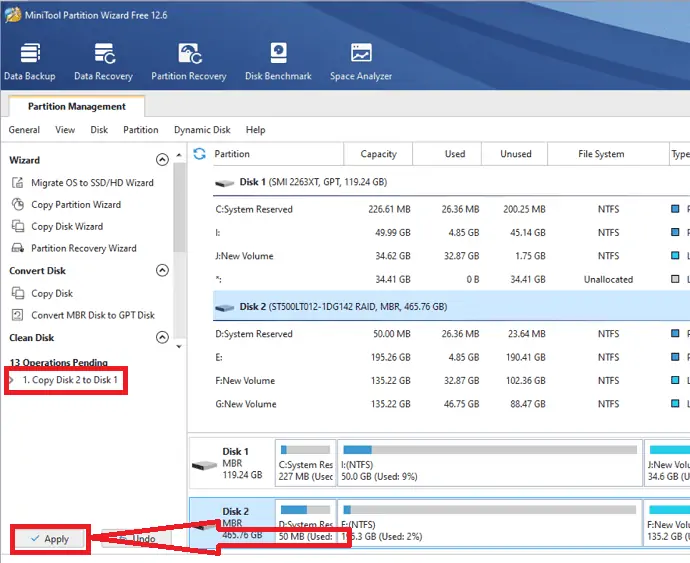Click J:New Vol block in Disk 1 map

[x=667, y=463]
